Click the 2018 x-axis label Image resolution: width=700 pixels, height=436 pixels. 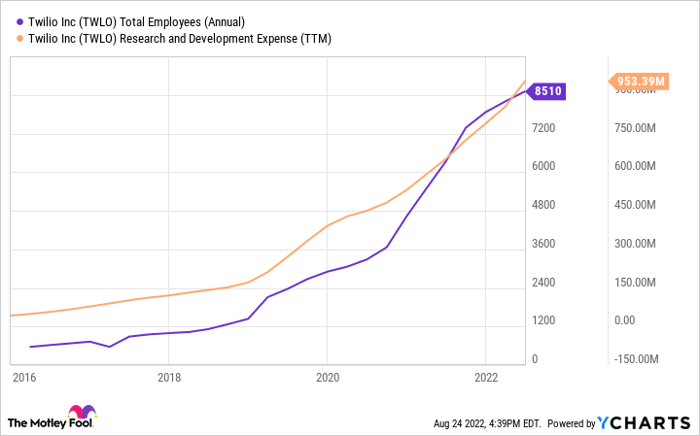169,378
